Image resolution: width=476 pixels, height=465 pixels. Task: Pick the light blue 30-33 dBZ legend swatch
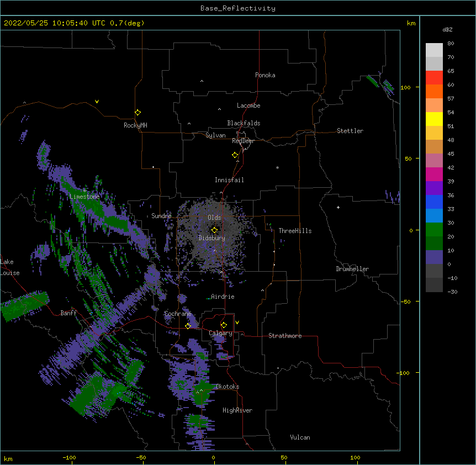(x=434, y=216)
